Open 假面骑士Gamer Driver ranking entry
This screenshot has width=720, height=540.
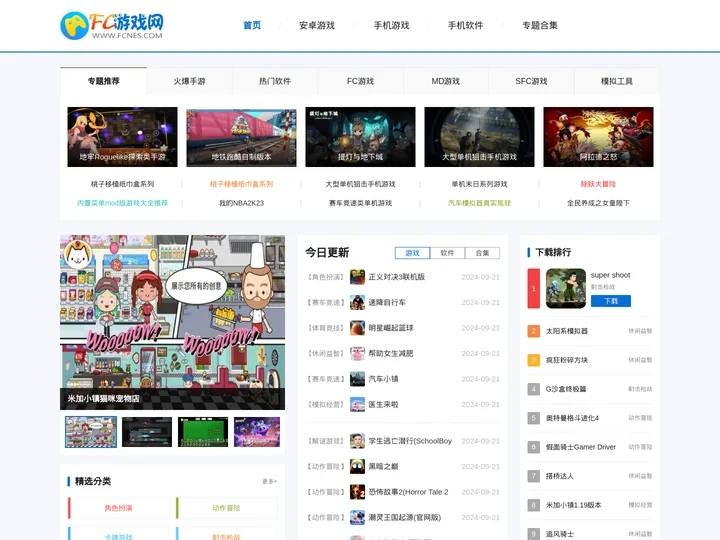tap(580, 447)
